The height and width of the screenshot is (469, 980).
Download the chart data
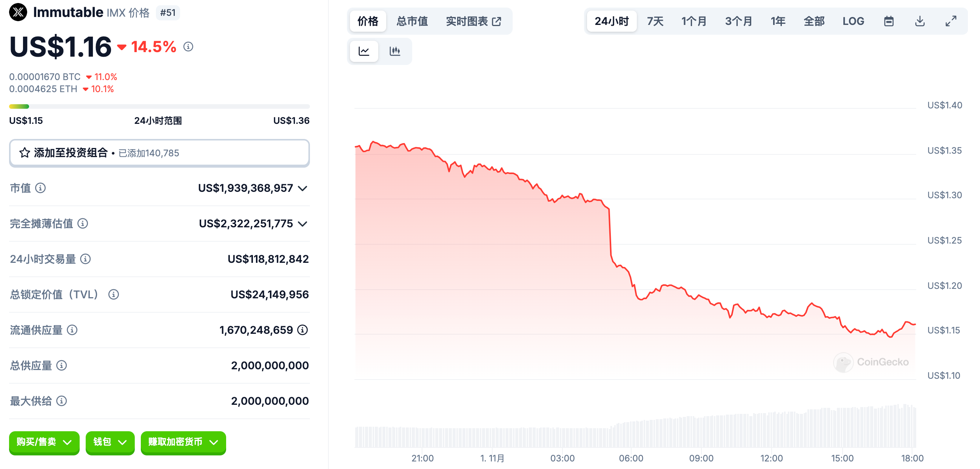(x=920, y=21)
